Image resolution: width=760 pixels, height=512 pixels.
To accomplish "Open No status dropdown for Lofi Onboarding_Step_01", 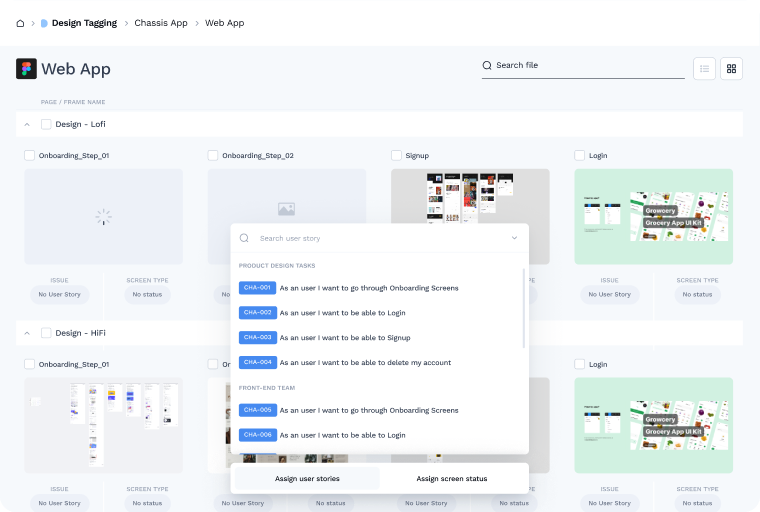I will click(x=147, y=295).
